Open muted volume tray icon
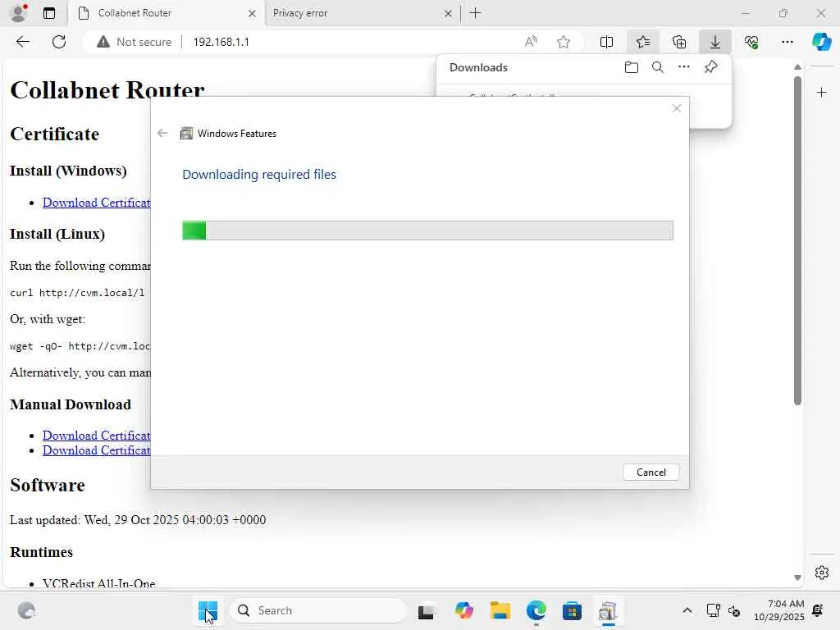The width and height of the screenshot is (840, 630). pyautogui.click(x=734, y=610)
